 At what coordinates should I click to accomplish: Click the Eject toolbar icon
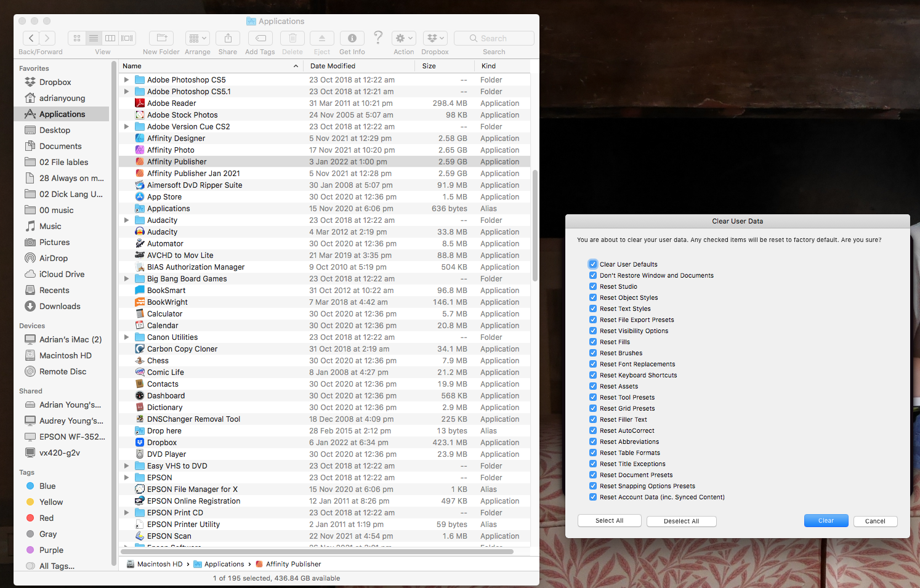(x=322, y=38)
